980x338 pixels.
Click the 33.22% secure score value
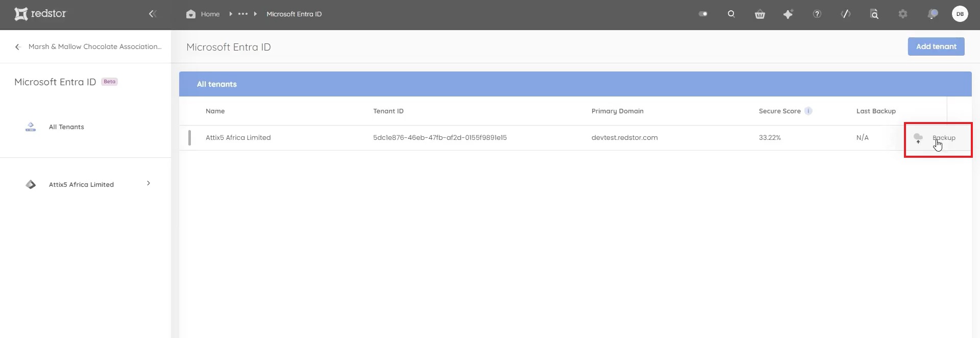click(x=770, y=138)
